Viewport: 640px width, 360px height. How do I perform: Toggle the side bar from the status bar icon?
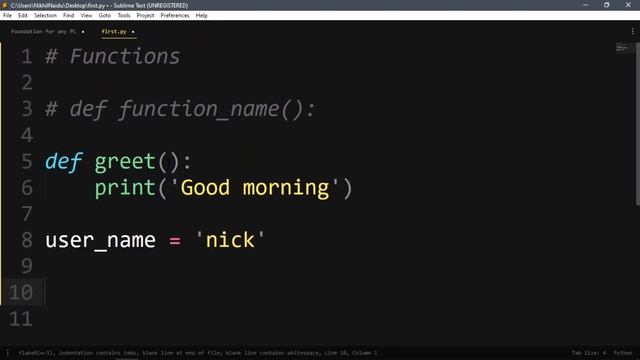(7, 353)
